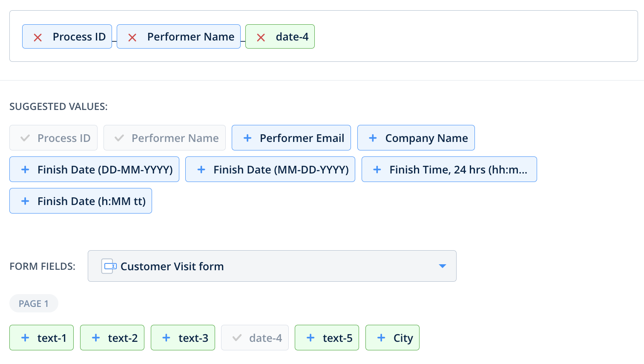The image size is (644, 364).
Task: Click the checkmark on Performer Name suggestion
Action: click(x=118, y=138)
